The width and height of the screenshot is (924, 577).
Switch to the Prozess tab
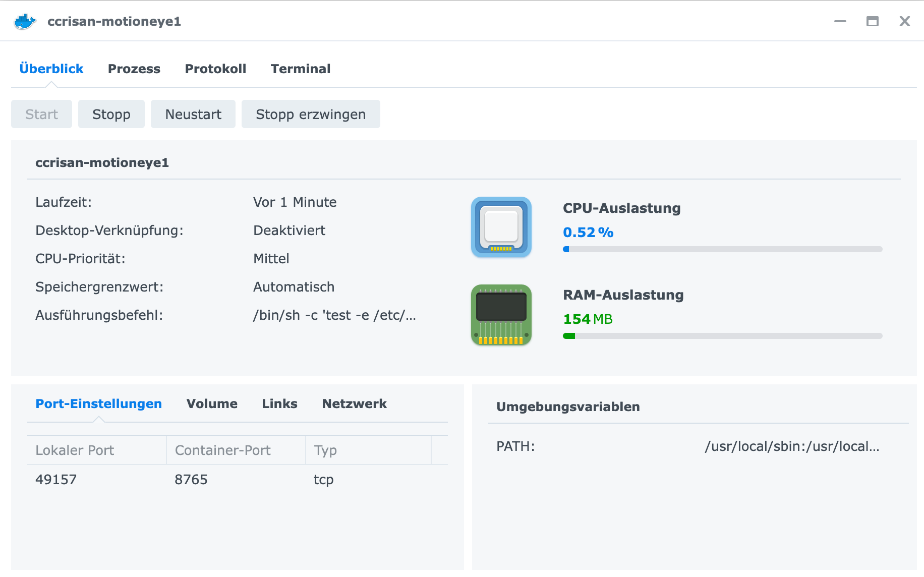[x=134, y=69]
